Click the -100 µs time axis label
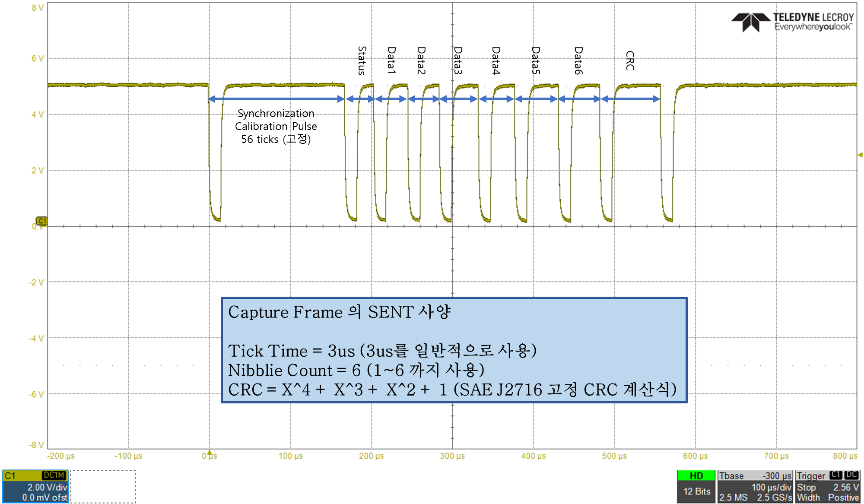Viewport: 864px width, 504px height. pos(128,456)
